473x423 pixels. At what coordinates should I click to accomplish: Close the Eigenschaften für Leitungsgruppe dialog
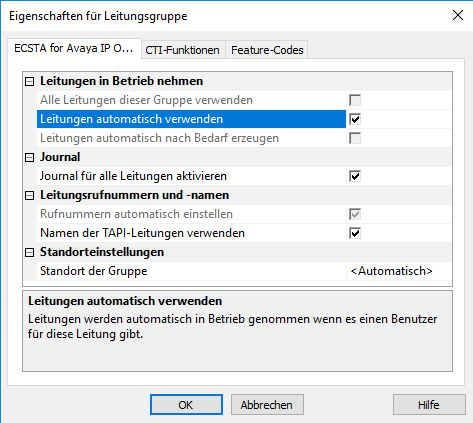458,15
